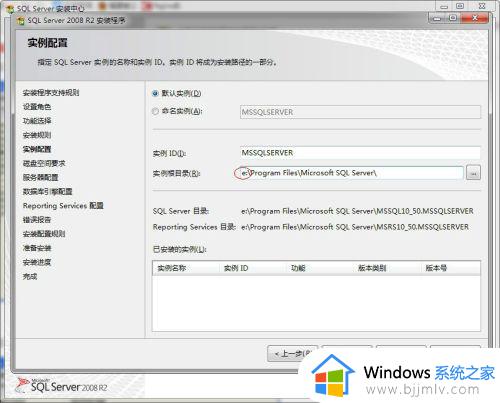500x403 pixels.
Task: Close the SQL Server 安装中心 window
Action: [x=482, y=6]
